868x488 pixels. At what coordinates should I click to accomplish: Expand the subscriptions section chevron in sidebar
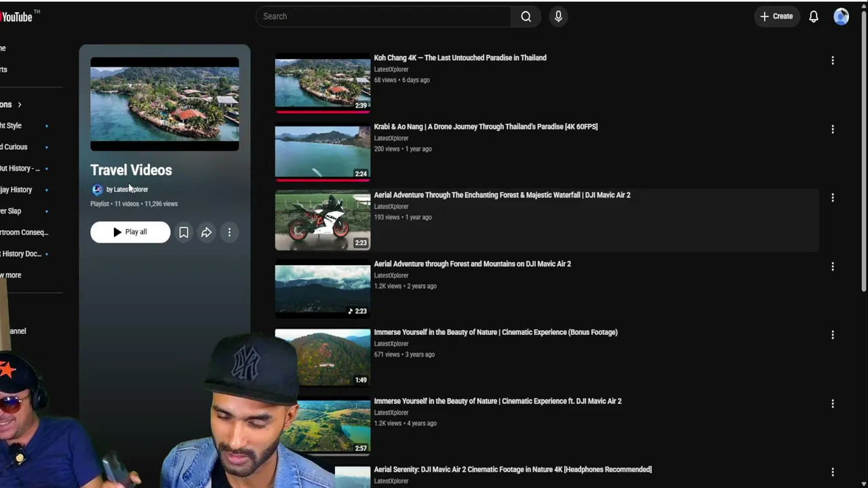(20, 104)
